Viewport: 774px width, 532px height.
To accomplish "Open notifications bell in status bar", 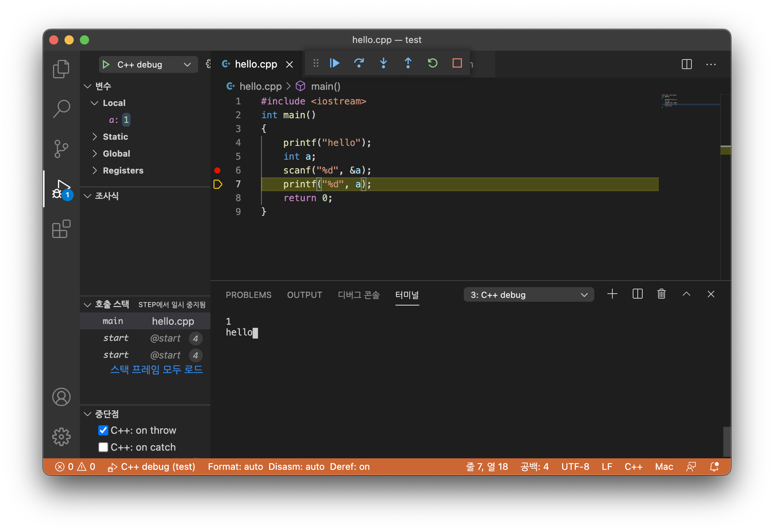I will point(714,467).
